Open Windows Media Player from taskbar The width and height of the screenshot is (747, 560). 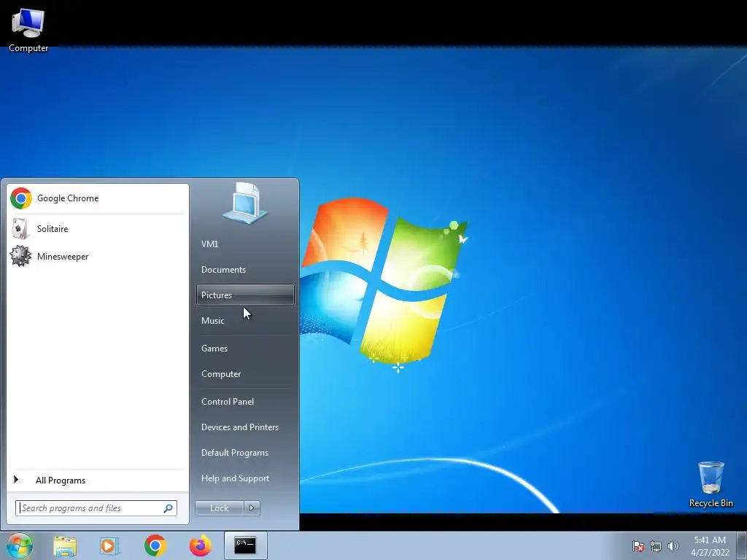[109, 545]
